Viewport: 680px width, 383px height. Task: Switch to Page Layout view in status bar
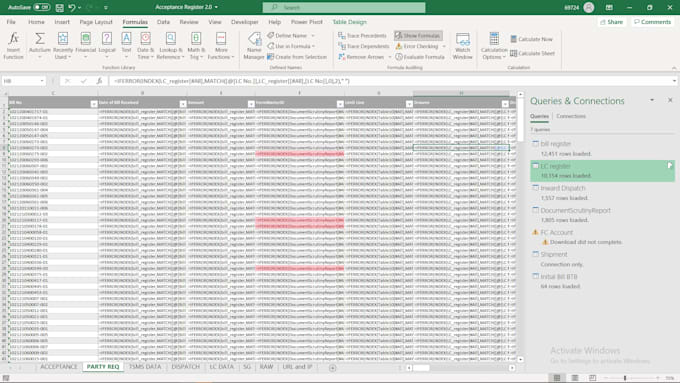pos(575,378)
